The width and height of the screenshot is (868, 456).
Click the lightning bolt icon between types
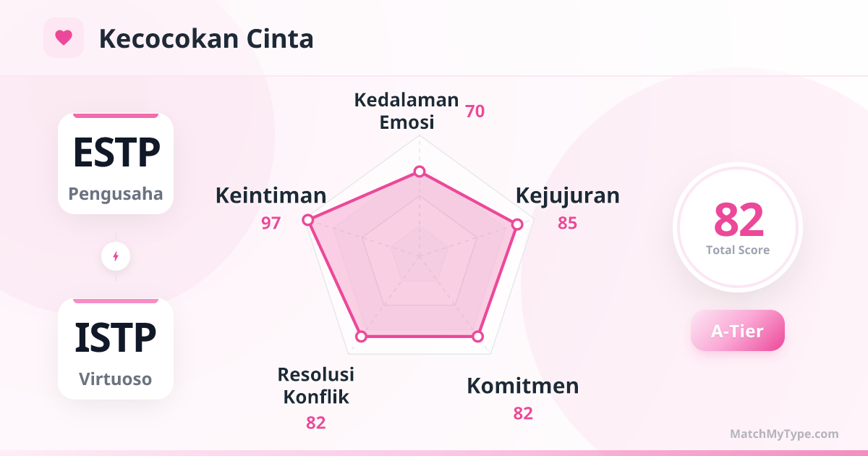click(x=116, y=256)
